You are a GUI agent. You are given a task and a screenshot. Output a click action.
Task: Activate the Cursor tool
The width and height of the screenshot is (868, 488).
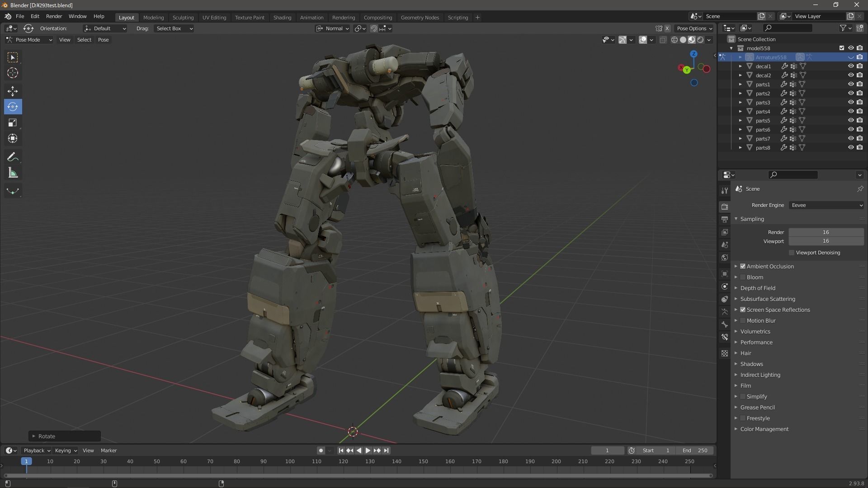click(x=13, y=73)
